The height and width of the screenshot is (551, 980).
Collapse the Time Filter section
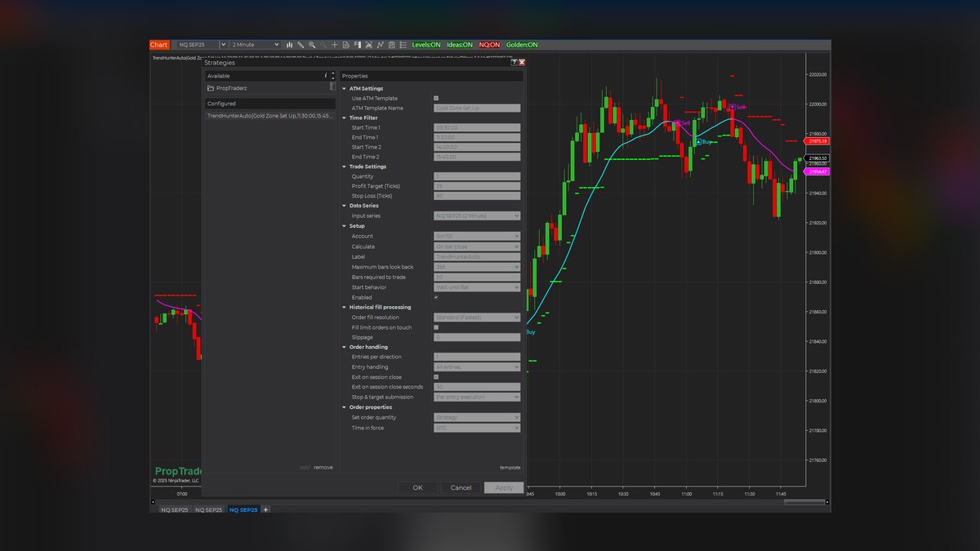point(344,118)
